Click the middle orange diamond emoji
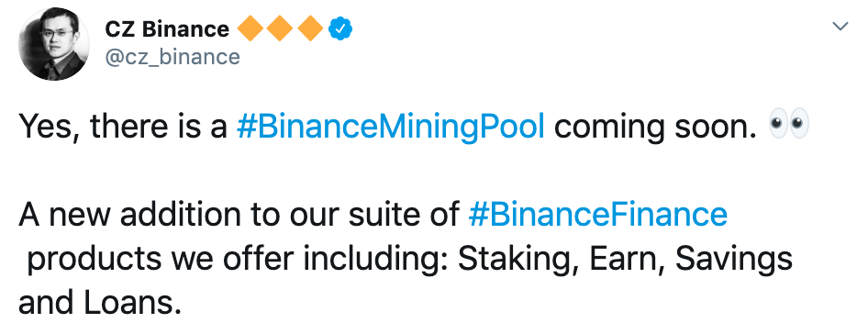Image resolution: width=868 pixels, height=334 pixels. tap(281, 29)
